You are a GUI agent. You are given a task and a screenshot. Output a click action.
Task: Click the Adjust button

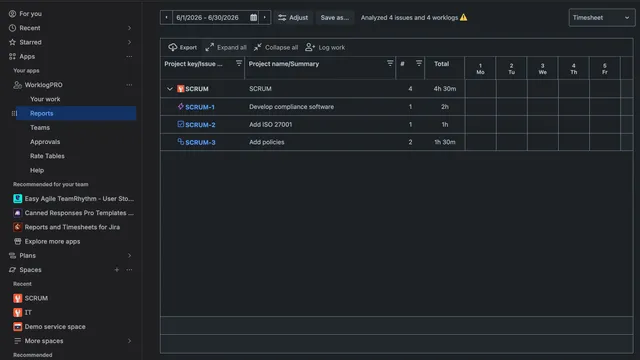pos(293,18)
